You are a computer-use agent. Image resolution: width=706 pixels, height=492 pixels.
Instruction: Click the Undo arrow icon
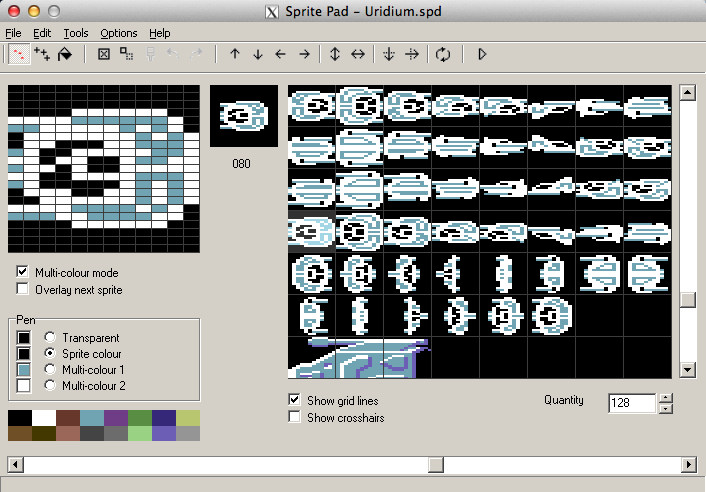[173, 54]
